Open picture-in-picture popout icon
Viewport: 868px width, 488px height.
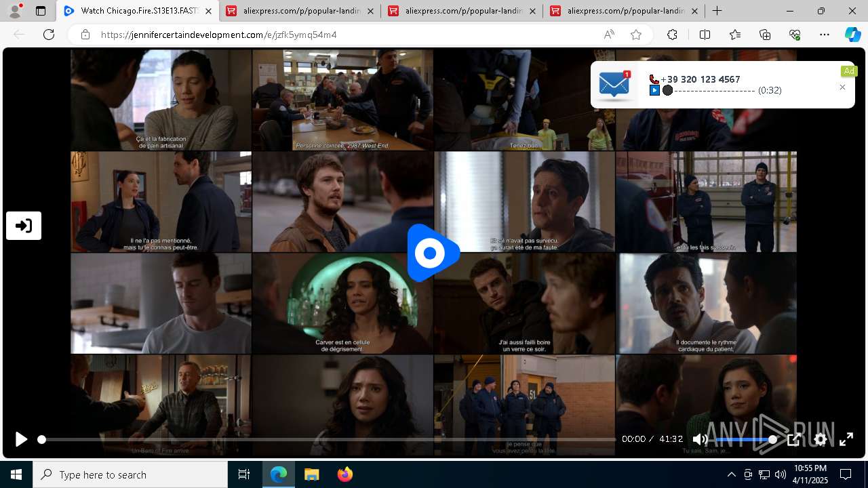(794, 439)
